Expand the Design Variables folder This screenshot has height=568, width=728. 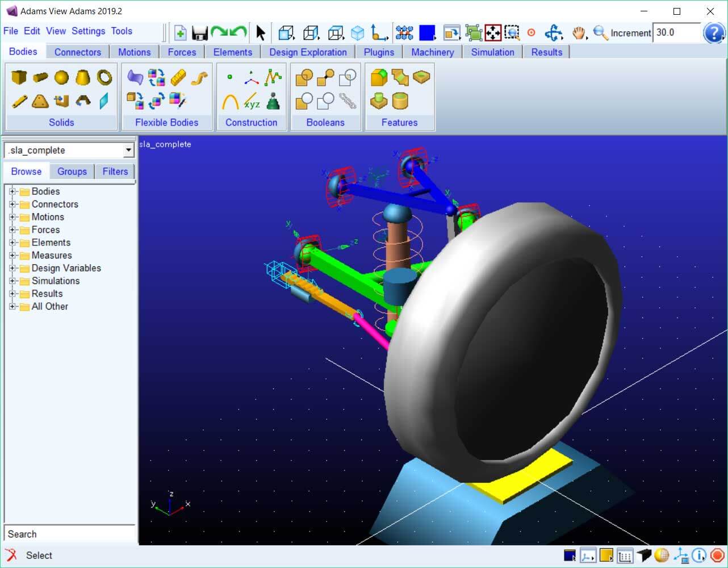(12, 268)
